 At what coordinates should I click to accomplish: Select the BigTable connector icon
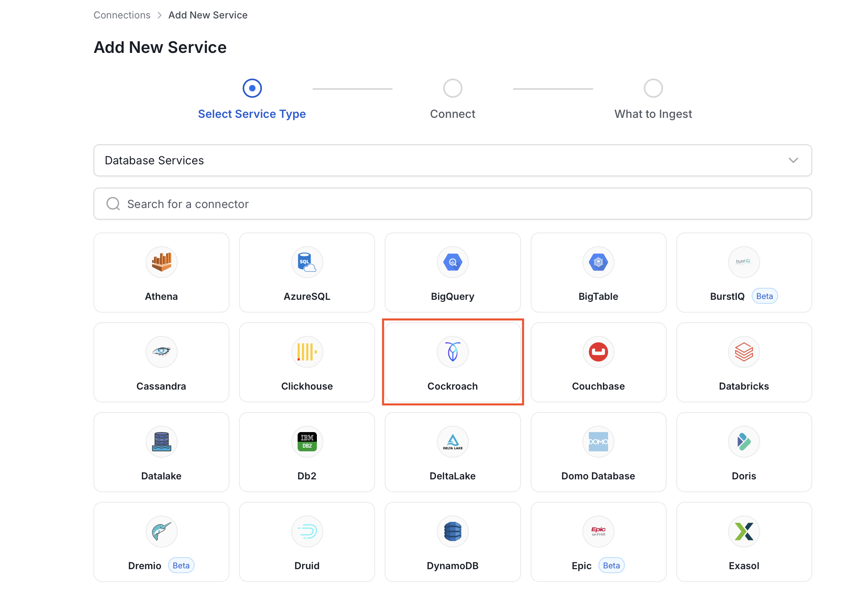(x=598, y=262)
